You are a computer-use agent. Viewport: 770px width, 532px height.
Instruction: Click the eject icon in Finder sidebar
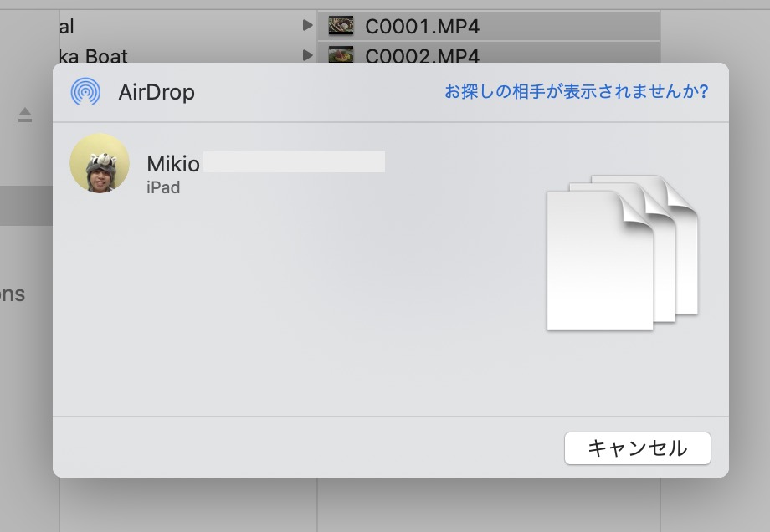pyautogui.click(x=25, y=115)
